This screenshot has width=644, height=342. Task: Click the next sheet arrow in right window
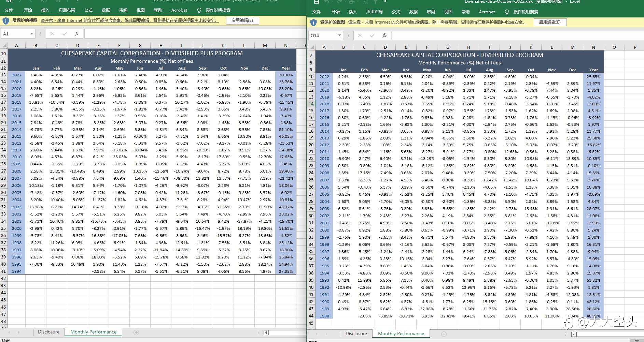pos(326,334)
